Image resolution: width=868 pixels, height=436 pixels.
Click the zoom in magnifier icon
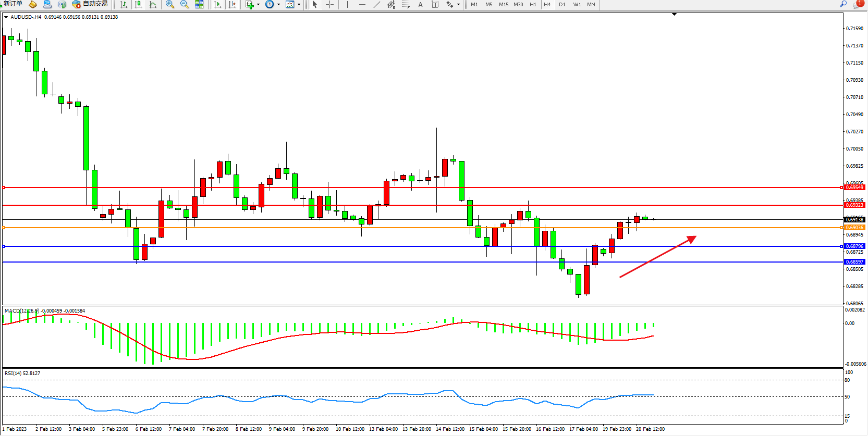tap(169, 5)
